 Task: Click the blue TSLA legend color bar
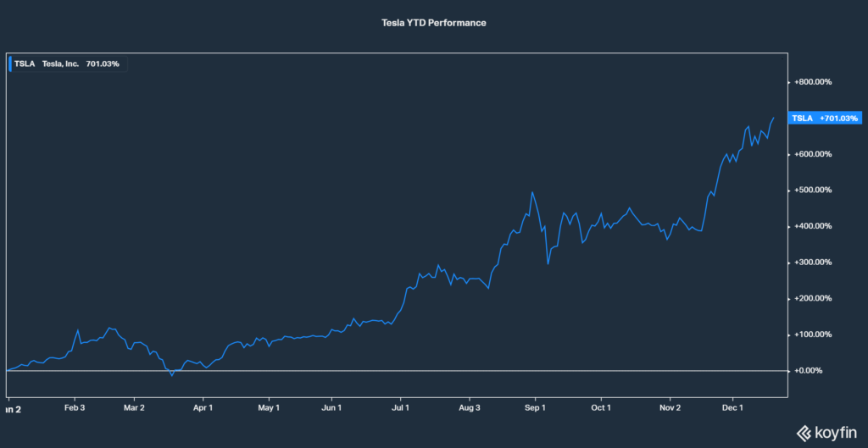pos(10,64)
